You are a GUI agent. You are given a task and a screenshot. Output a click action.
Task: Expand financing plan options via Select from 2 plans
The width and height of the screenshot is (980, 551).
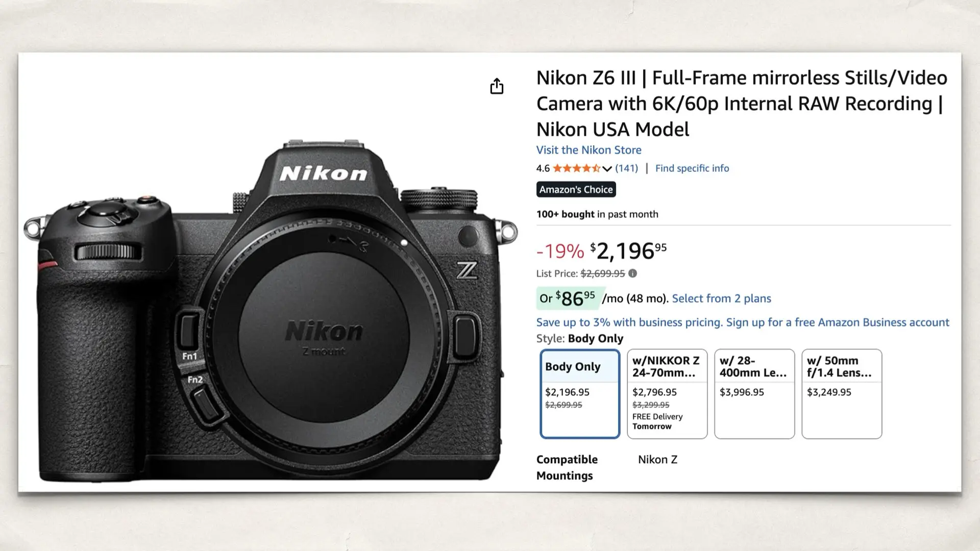722,298
